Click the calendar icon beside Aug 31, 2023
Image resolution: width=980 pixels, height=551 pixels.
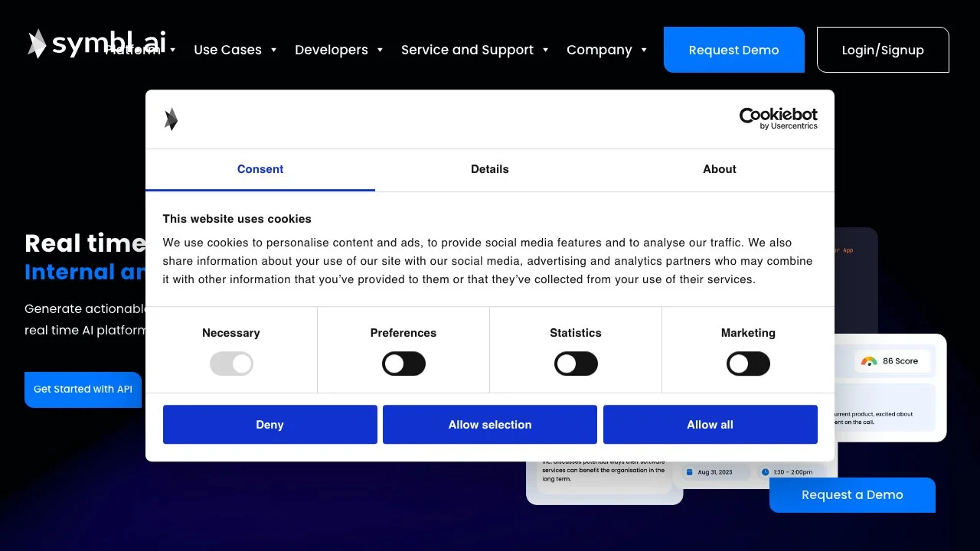[x=689, y=472]
